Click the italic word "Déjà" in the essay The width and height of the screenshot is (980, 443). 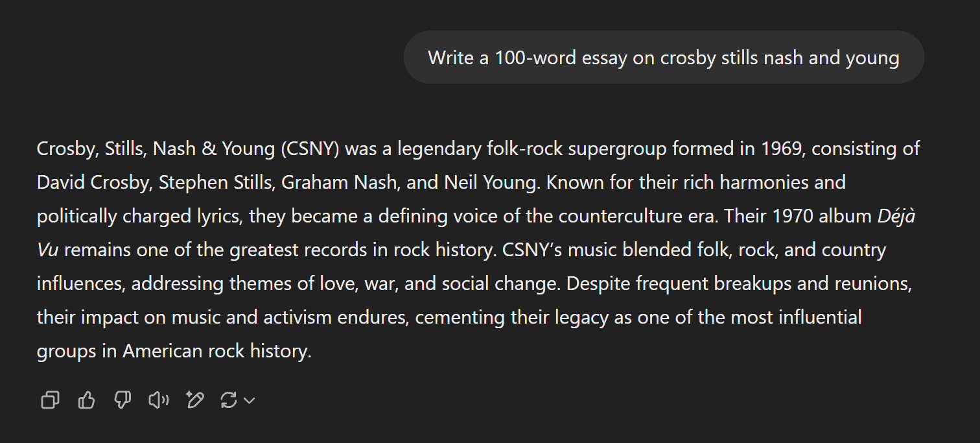[x=896, y=216]
